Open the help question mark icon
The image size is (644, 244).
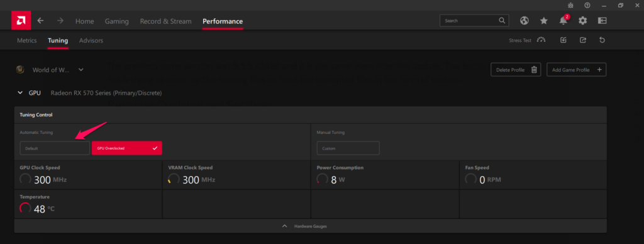point(587,5)
